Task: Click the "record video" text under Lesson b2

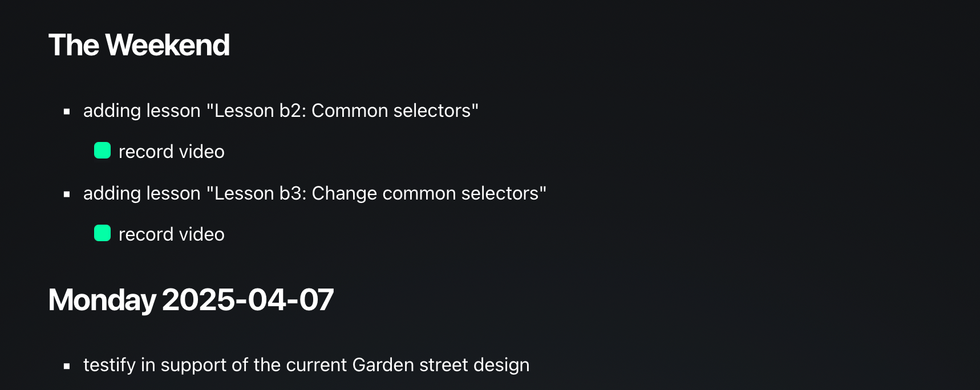Action: click(171, 152)
